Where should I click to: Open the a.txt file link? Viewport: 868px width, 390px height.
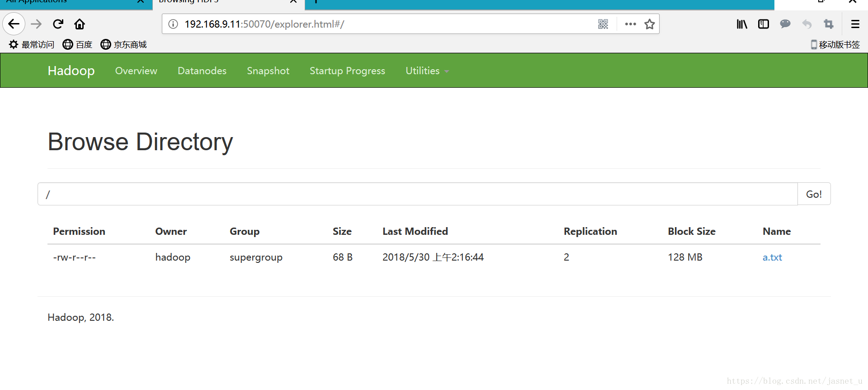[772, 257]
